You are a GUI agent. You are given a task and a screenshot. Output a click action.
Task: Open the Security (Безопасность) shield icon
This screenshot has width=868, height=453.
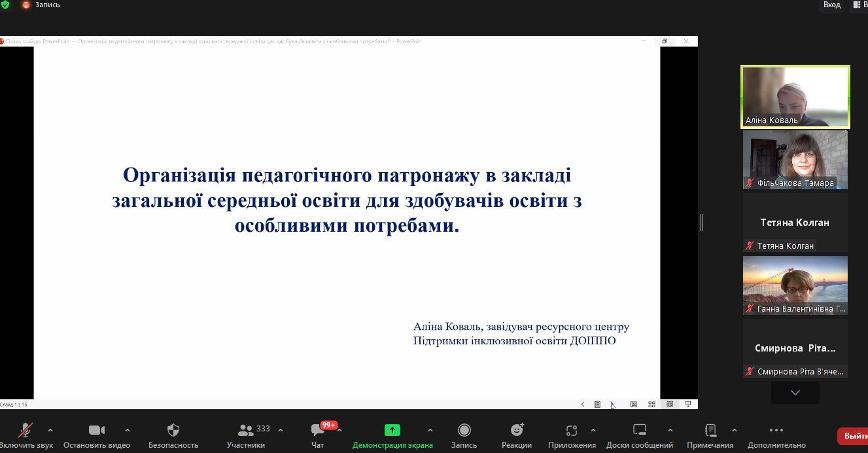tap(173, 430)
